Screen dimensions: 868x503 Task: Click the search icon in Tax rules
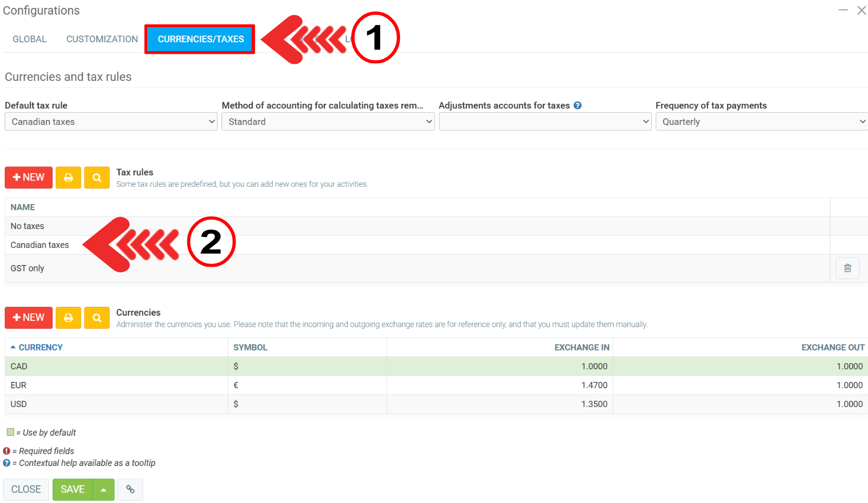97,177
